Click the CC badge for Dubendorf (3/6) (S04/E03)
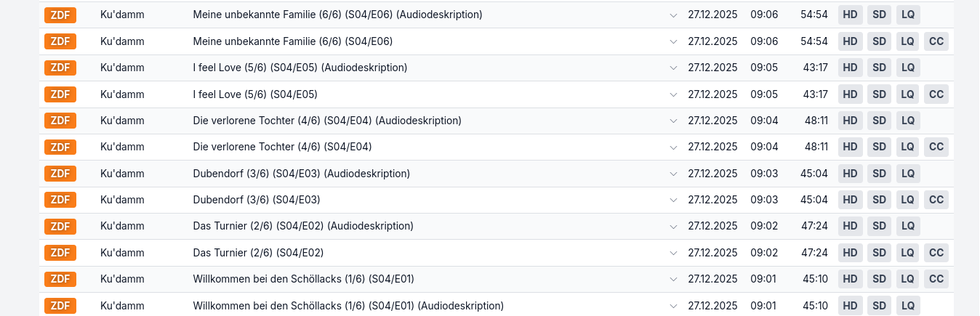This screenshot has width=980, height=316. (x=936, y=200)
